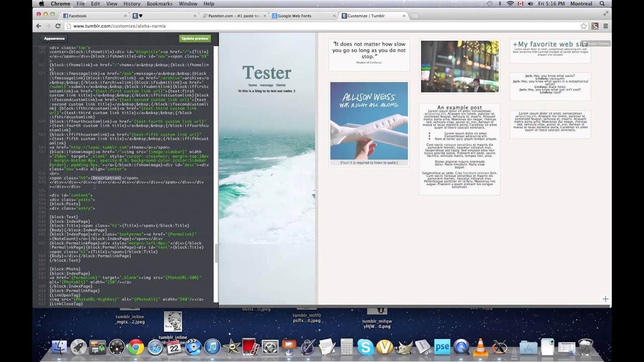This screenshot has width=644, height=362.
Task: Click the '+My favorite web site' title
Action: pyautogui.click(x=550, y=44)
